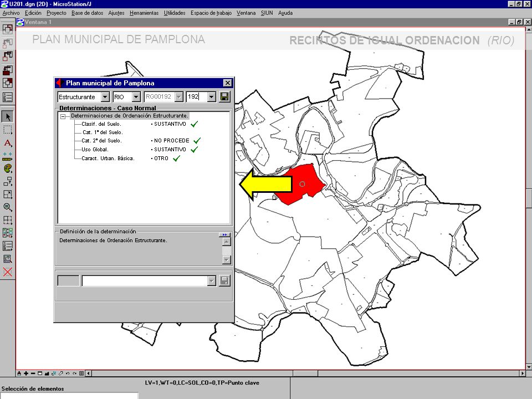Select the Measure ruler tool
This screenshot has width=532, height=399.
click(7, 156)
